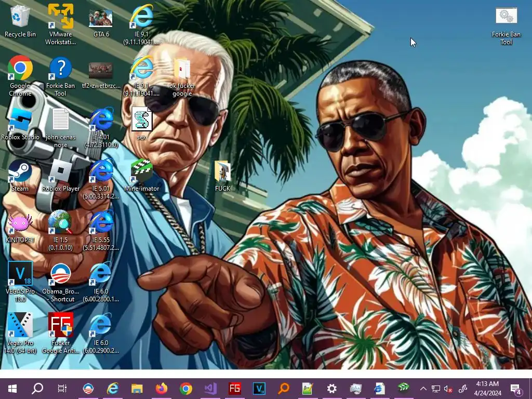Select the question-mark Forkie Ban Tool shortcut
Screen dimensions: 532x399
coord(60,75)
